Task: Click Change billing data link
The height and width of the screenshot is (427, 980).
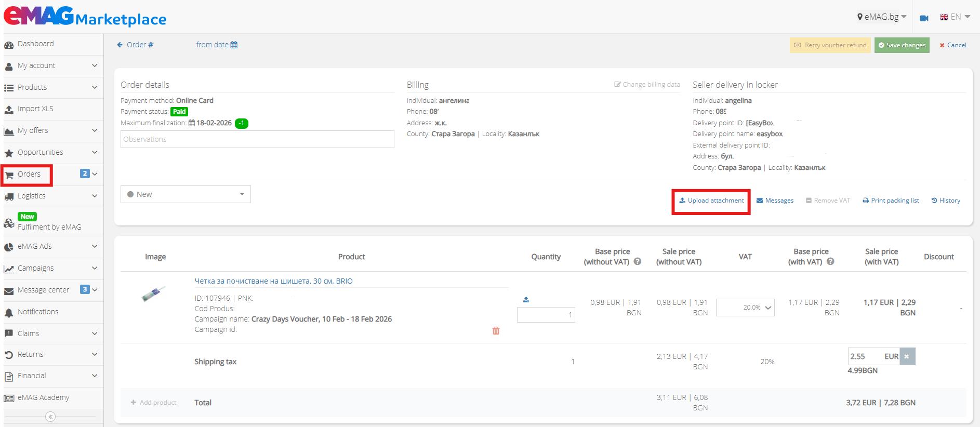Action: (x=647, y=85)
